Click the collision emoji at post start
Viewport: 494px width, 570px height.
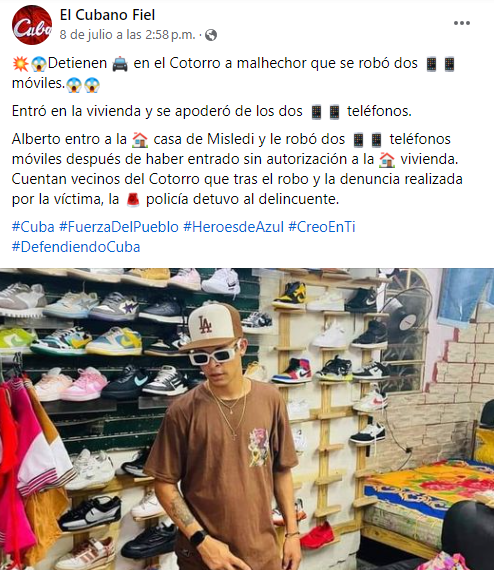tap(20, 64)
